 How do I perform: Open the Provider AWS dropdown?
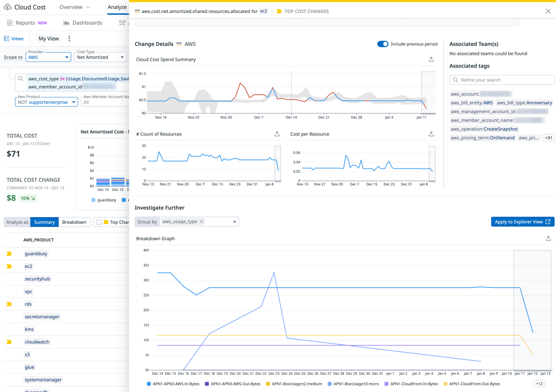[48, 57]
